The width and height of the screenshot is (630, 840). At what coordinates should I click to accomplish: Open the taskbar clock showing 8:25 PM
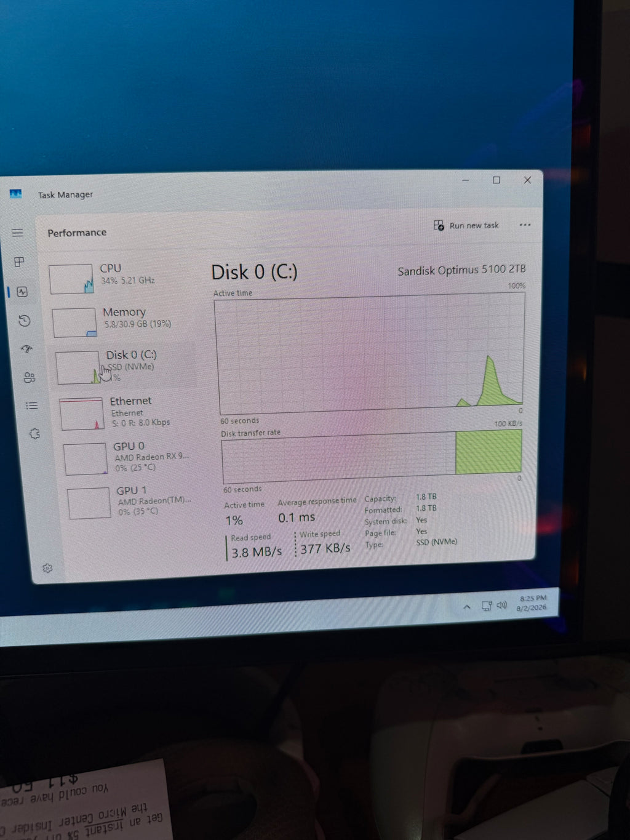click(532, 602)
